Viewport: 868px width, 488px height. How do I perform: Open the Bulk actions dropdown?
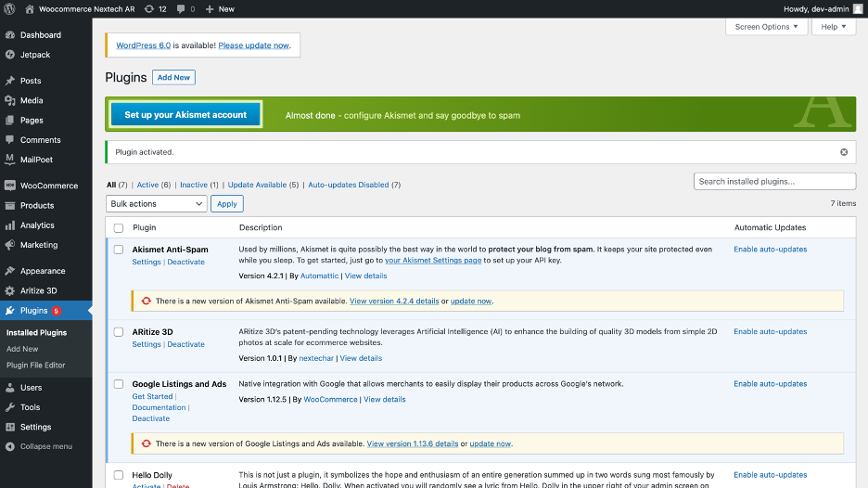(156, 204)
